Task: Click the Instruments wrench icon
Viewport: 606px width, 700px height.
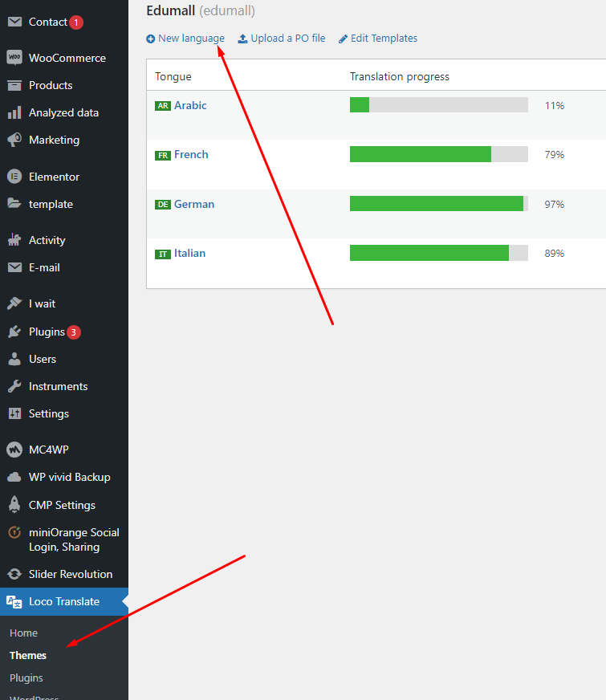Action: click(14, 386)
